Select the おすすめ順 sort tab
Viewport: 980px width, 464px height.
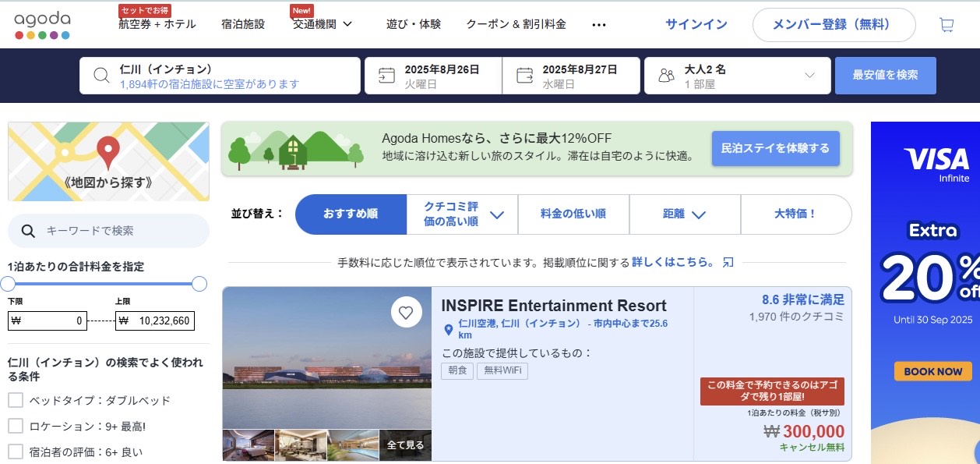coord(351,214)
